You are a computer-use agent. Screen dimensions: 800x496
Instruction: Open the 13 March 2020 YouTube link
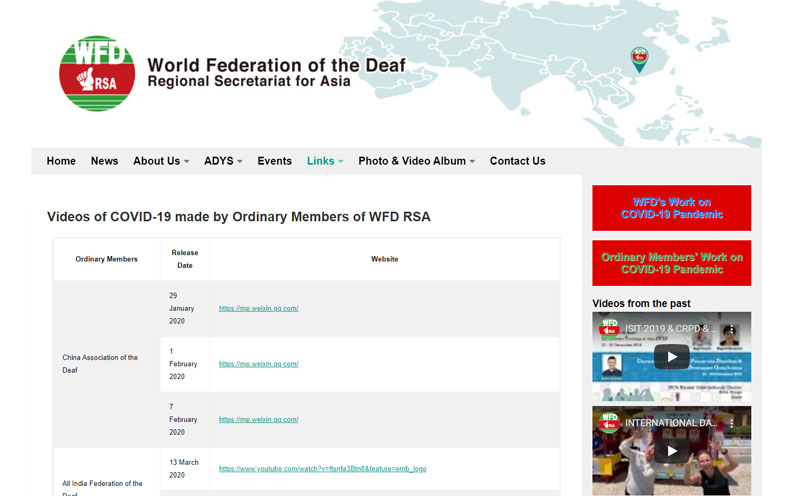pos(322,468)
